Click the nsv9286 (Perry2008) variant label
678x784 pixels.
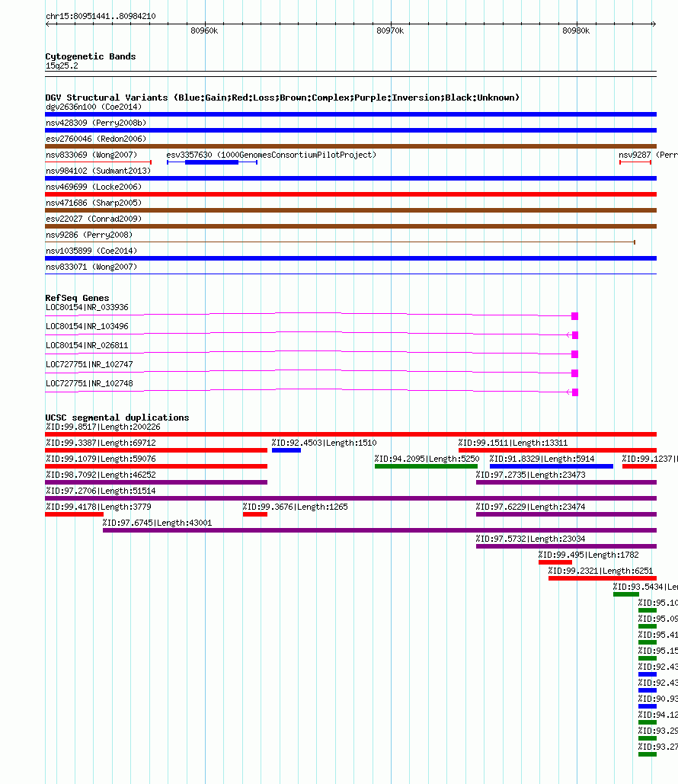[89, 235]
